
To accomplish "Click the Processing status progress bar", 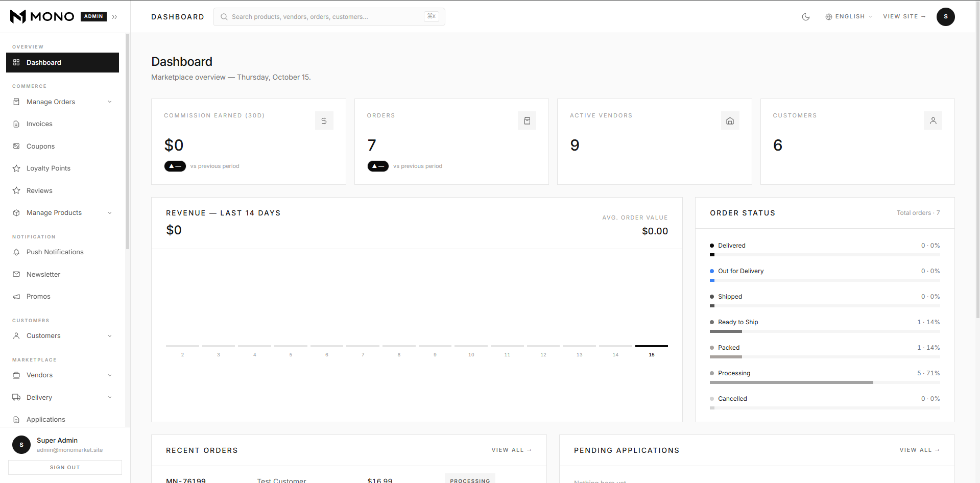I will [825, 382].
